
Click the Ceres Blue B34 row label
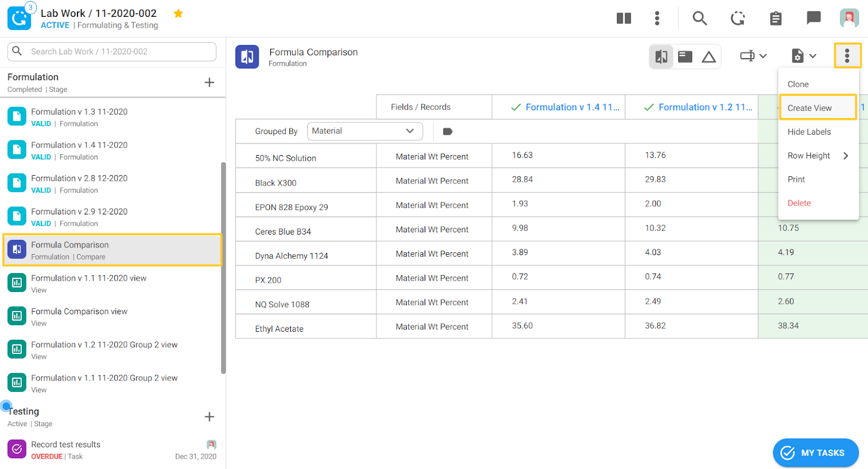coord(283,232)
